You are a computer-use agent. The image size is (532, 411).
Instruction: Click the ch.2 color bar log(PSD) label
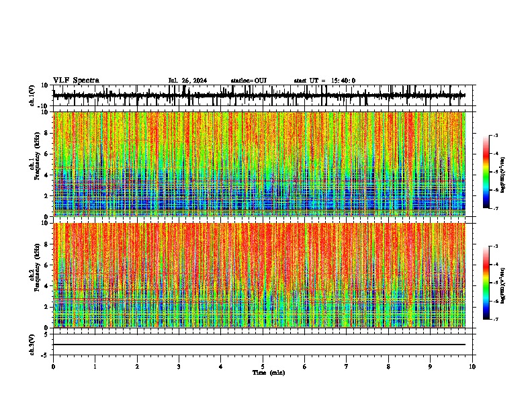click(503, 285)
